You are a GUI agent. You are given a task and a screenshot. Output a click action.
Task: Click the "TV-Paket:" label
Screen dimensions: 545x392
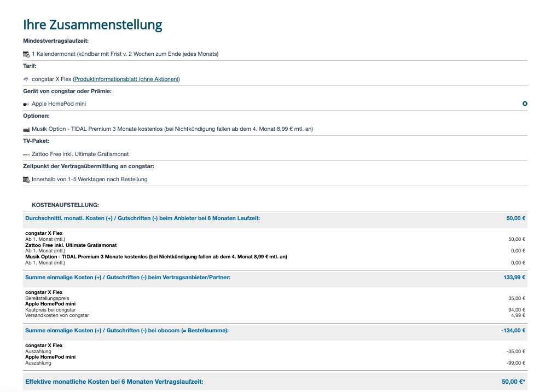(36, 141)
